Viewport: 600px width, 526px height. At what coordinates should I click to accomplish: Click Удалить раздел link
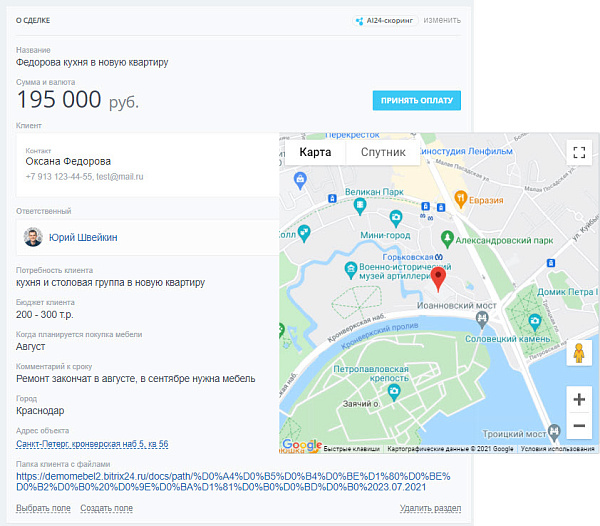430,508
